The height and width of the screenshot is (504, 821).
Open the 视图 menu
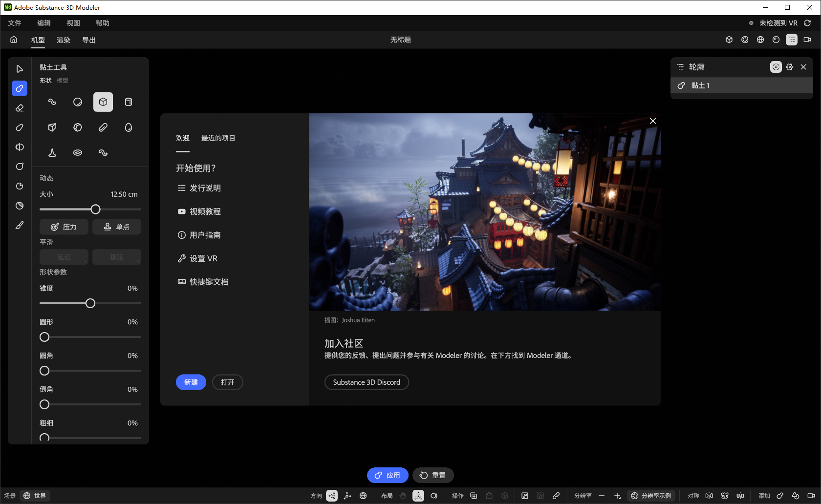(72, 22)
